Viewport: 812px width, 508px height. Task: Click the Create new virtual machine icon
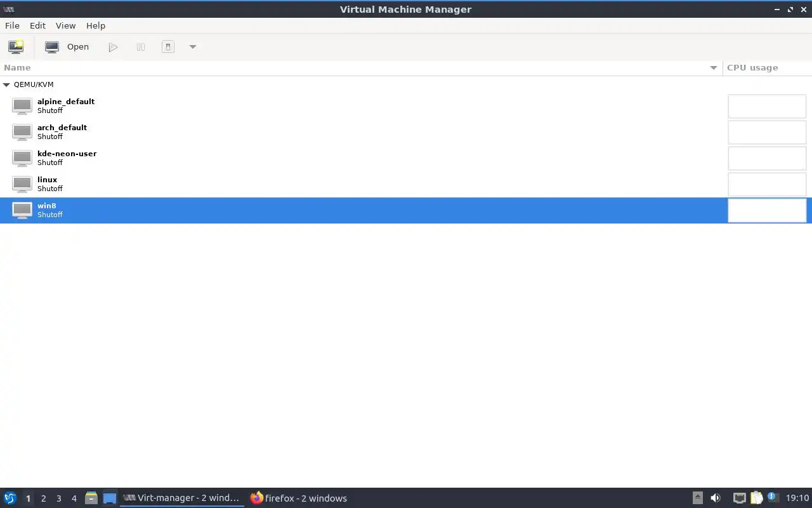tap(16, 47)
